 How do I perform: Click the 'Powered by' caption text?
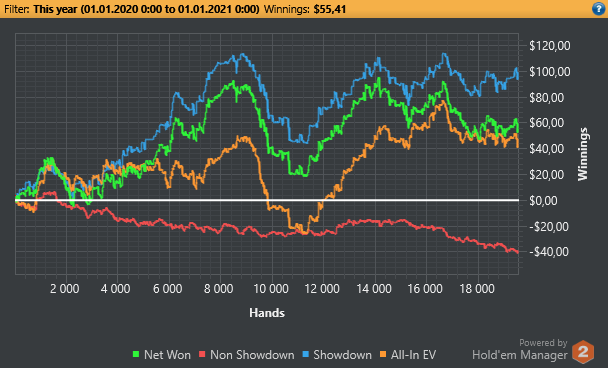coord(543,343)
